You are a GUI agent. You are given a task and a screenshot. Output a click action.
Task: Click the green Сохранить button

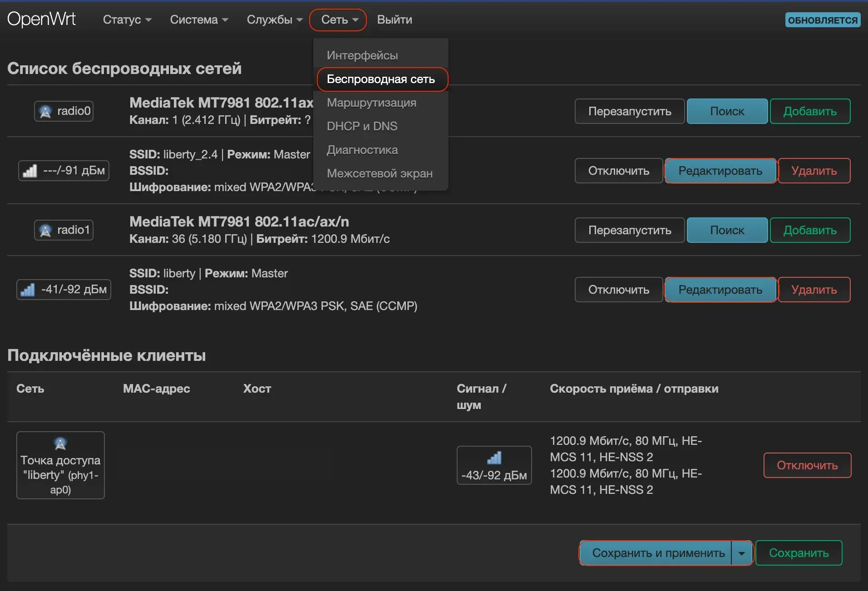pos(799,553)
